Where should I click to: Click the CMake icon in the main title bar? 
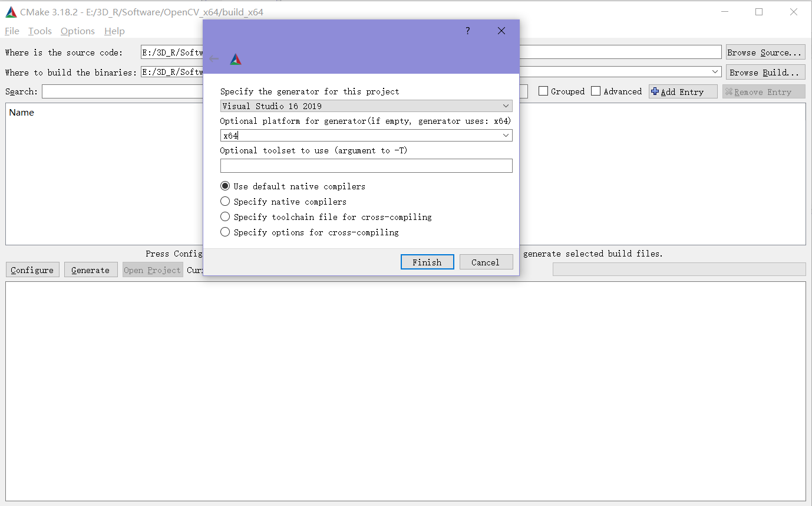[x=11, y=12]
